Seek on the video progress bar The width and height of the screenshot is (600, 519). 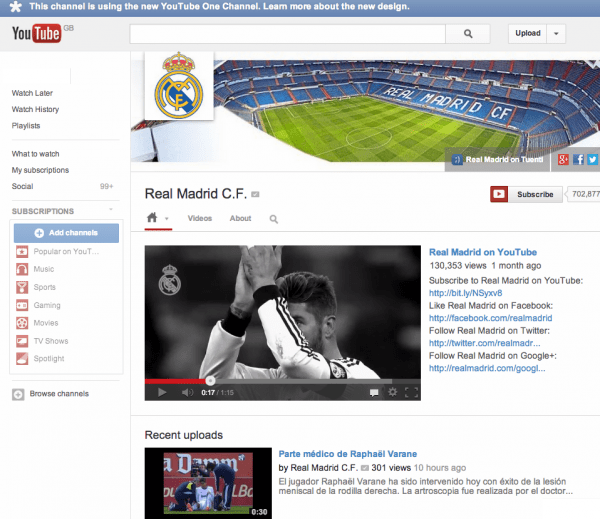pyautogui.click(x=282, y=381)
